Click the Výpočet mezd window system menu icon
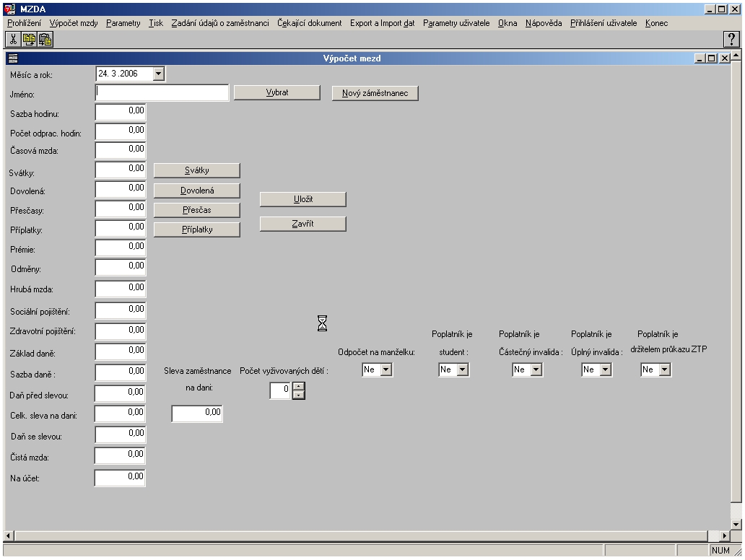Viewport: 745px width, 560px height. point(12,58)
